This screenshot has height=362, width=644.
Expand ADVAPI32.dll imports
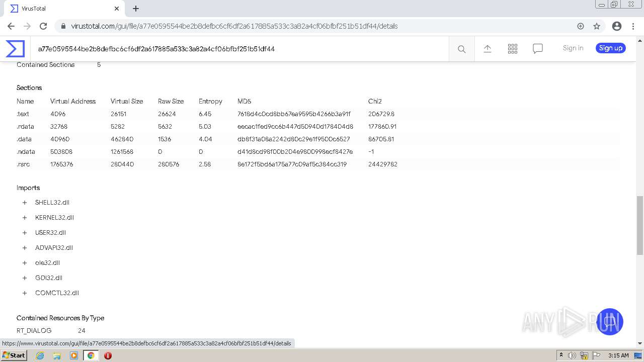25,248
